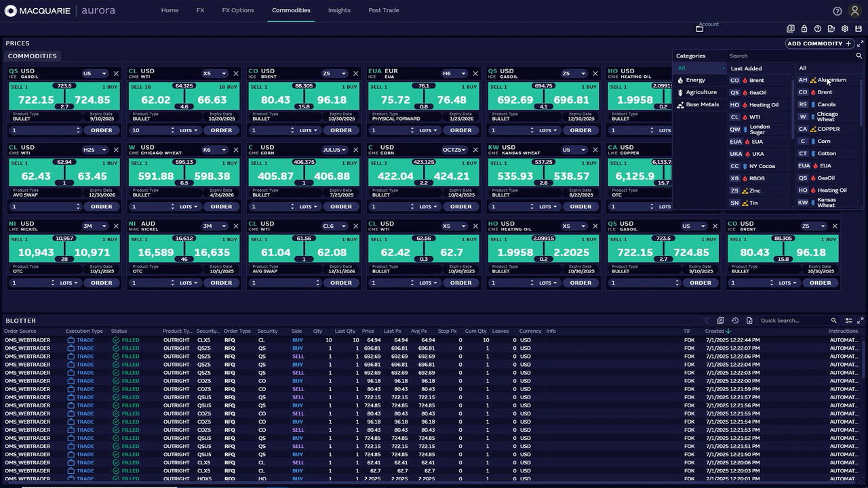Open the U5 contract dropdown on Gasoil tile
This screenshot has height=488, width=868.
pyautogui.click(x=95, y=73)
